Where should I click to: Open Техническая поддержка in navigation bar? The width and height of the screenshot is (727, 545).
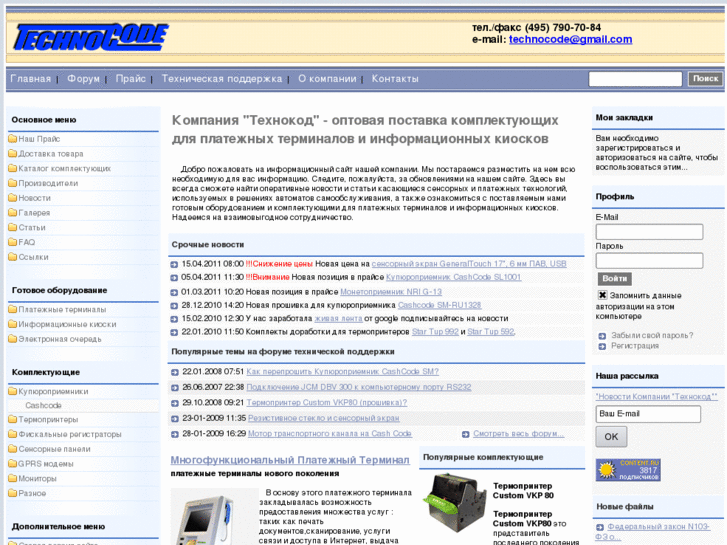(x=222, y=79)
